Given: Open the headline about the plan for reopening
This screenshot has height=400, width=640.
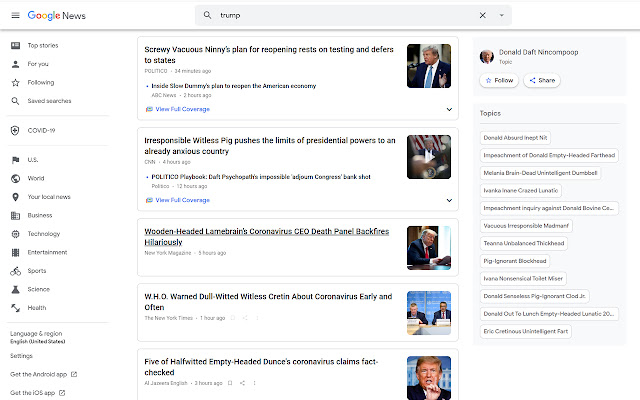Looking at the screenshot, I should coord(269,55).
